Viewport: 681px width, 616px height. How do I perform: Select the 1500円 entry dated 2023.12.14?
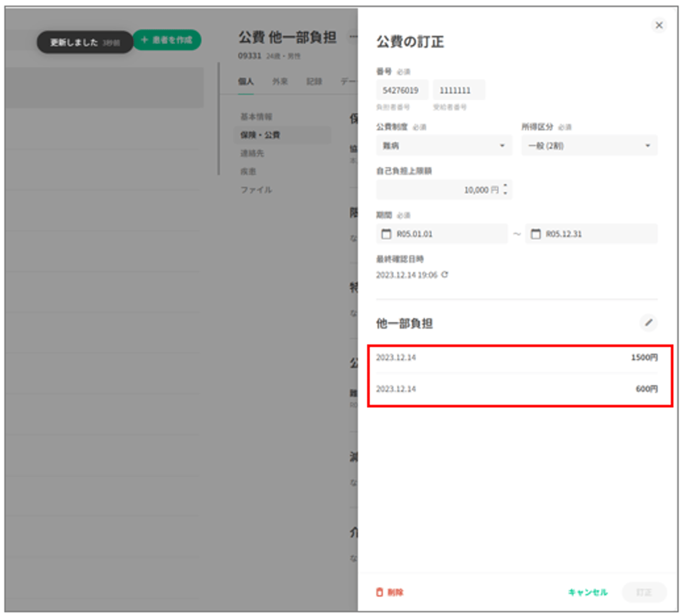(x=516, y=357)
